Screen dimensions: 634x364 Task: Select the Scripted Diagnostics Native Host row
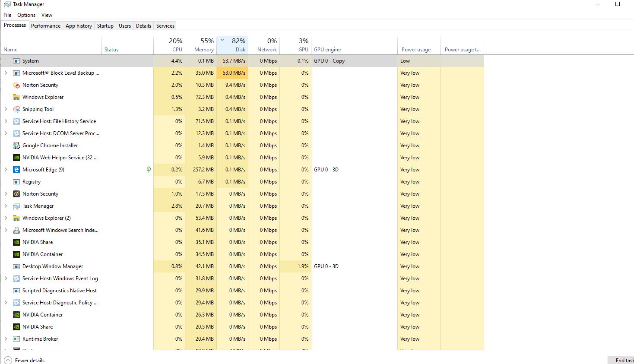[x=242, y=291]
